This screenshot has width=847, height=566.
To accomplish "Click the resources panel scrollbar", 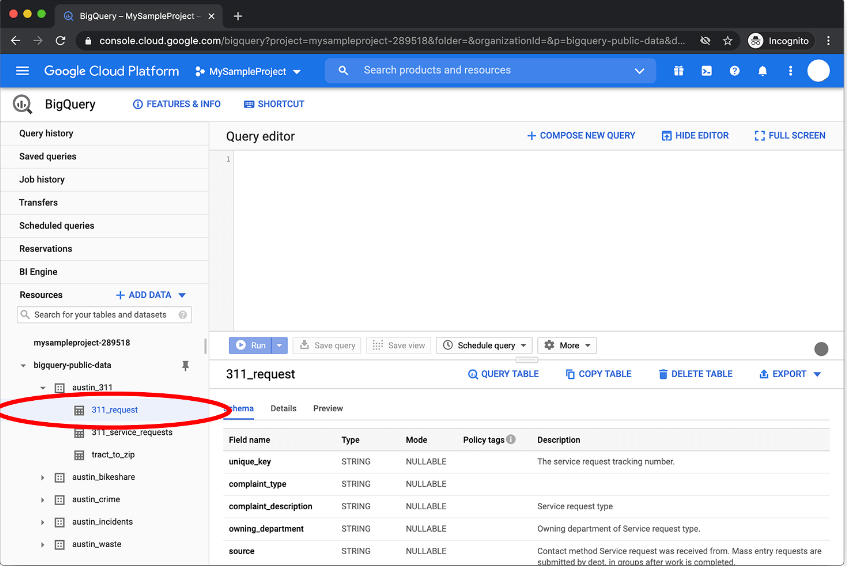I will coord(205,346).
